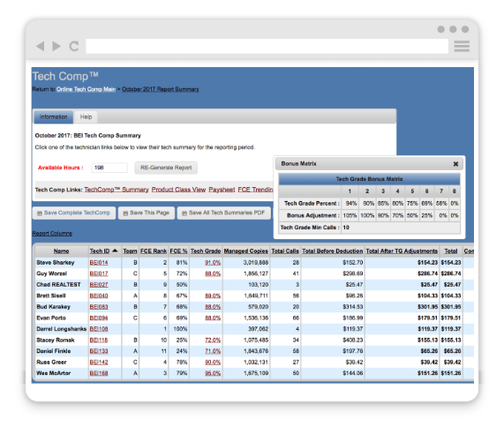Open tech ID BEI142 link
Image resolution: width=504 pixels, height=442 pixels.
click(99, 363)
